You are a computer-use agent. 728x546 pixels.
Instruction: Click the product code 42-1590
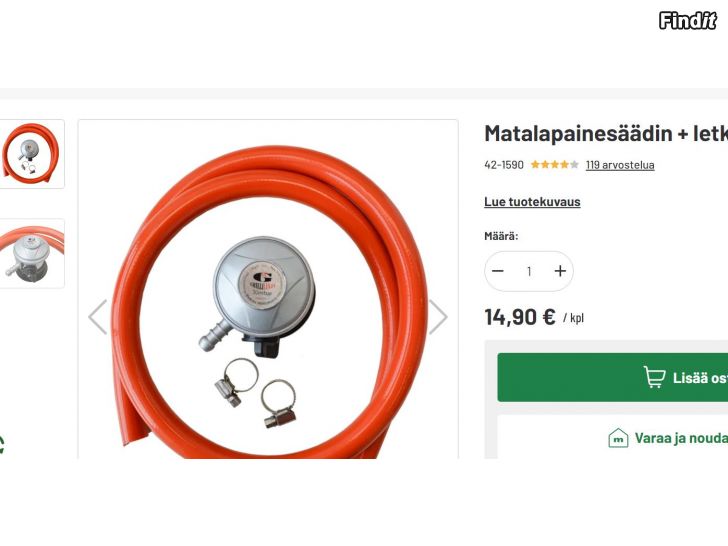tap(504, 165)
